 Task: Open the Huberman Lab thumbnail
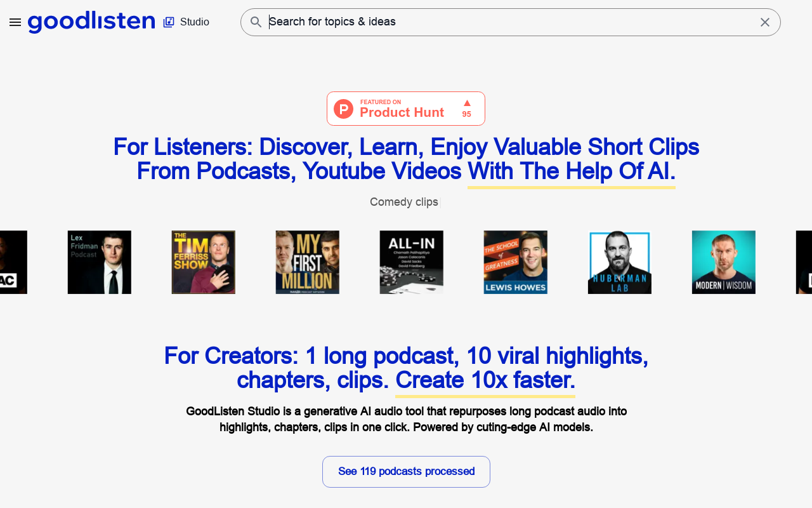pyautogui.click(x=620, y=262)
